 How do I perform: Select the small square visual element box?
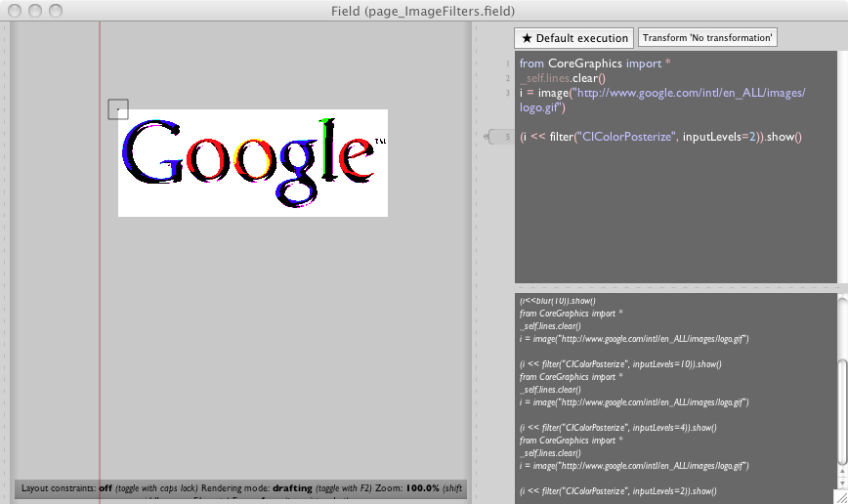click(x=118, y=109)
